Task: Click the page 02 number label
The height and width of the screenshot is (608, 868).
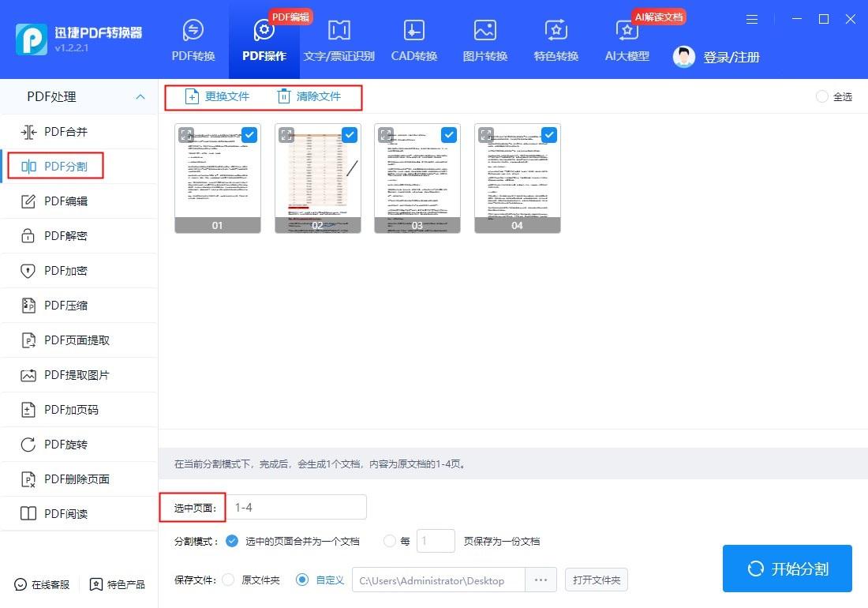Action: pos(318,225)
